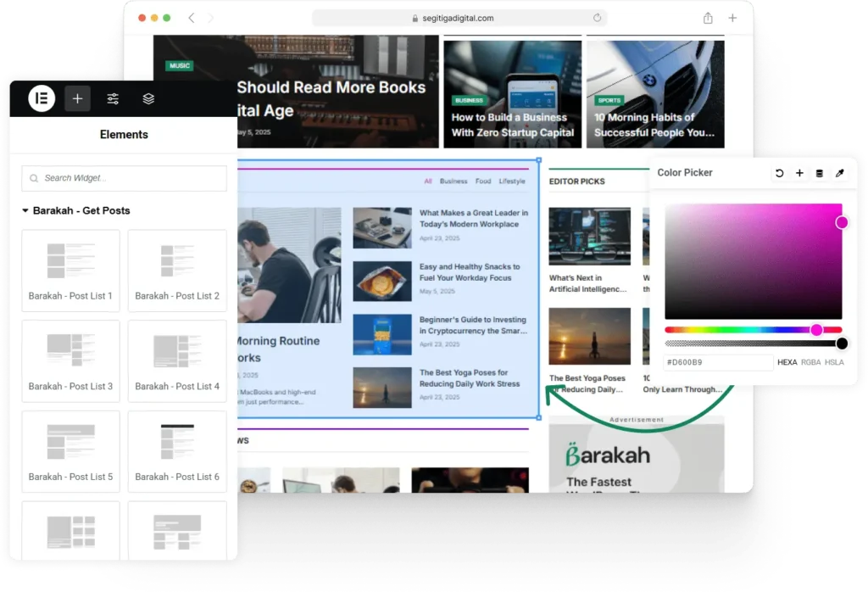The height and width of the screenshot is (592, 868).
Task: Select the Barakah - Post List 1 widget
Action: pyautogui.click(x=71, y=271)
